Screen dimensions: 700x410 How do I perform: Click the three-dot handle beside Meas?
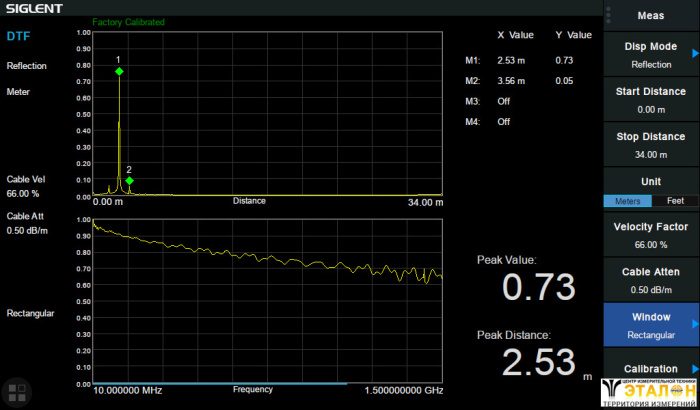click(608, 15)
